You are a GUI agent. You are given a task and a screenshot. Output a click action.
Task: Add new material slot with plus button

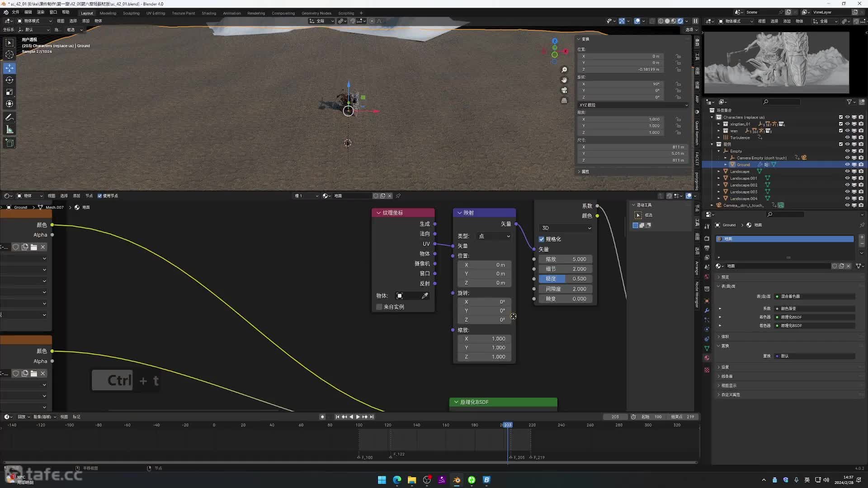pyautogui.click(x=862, y=237)
